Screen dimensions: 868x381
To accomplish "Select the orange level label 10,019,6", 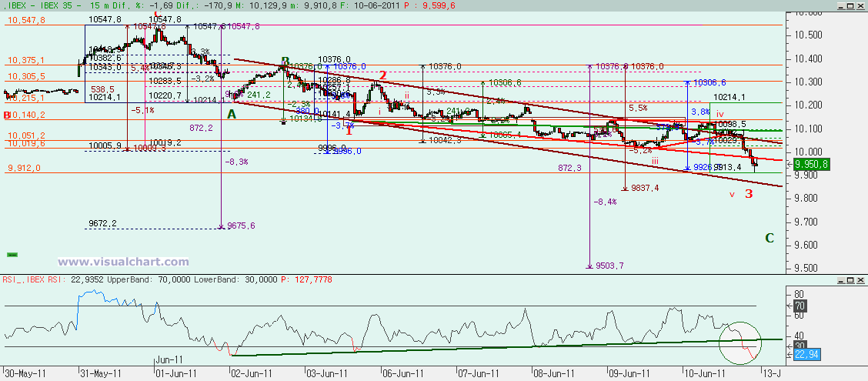I will tap(27, 143).
